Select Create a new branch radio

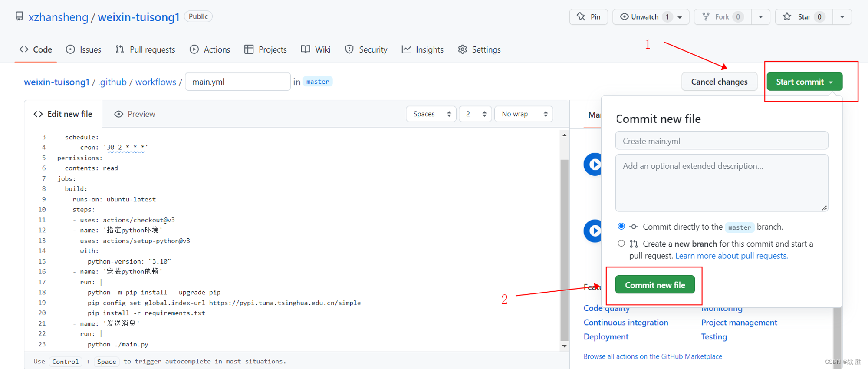621,243
